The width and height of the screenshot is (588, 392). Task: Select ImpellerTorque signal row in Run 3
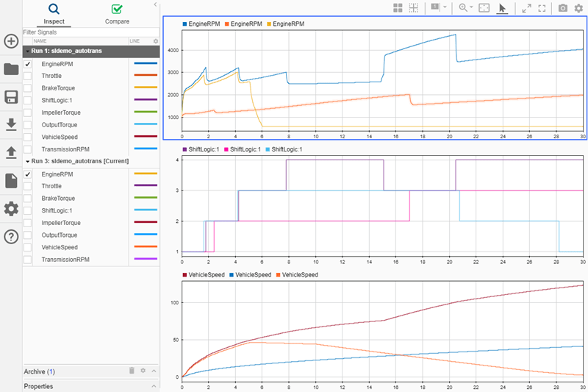pos(91,223)
